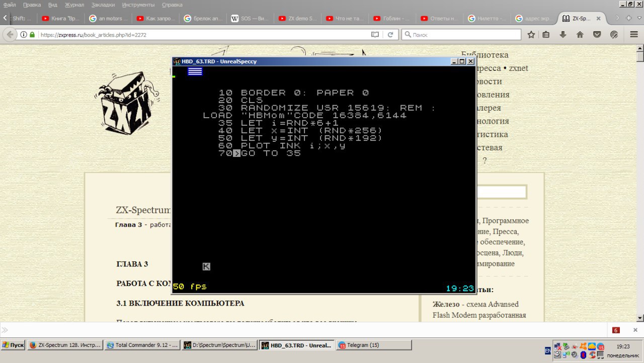Click the Pocket save icon
The height and width of the screenshot is (363, 644).
pos(597,35)
